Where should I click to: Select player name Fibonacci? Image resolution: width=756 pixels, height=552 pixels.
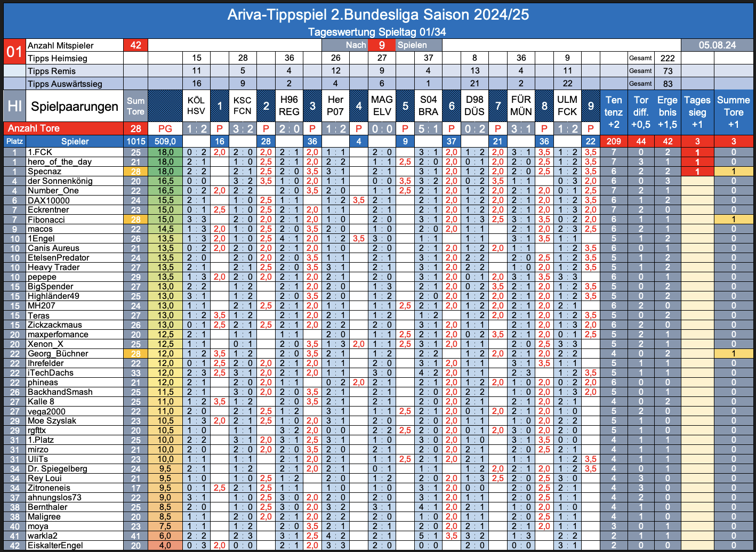pyautogui.click(x=46, y=219)
